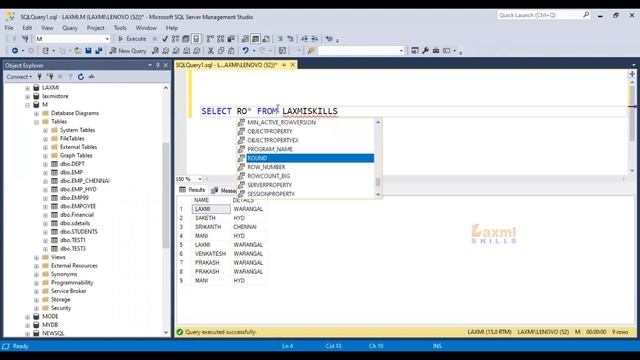
Task: Click the Copy icon in toolbar
Action: [221, 51]
